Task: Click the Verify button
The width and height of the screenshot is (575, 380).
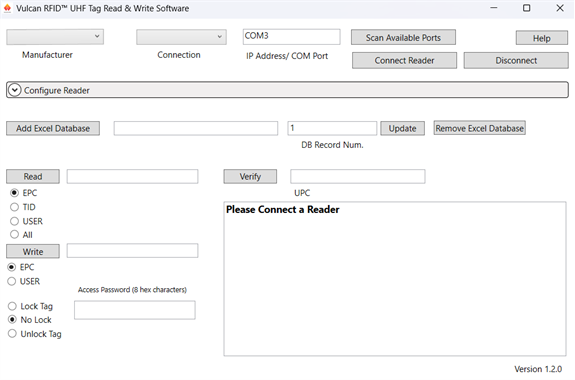Action: 250,176
